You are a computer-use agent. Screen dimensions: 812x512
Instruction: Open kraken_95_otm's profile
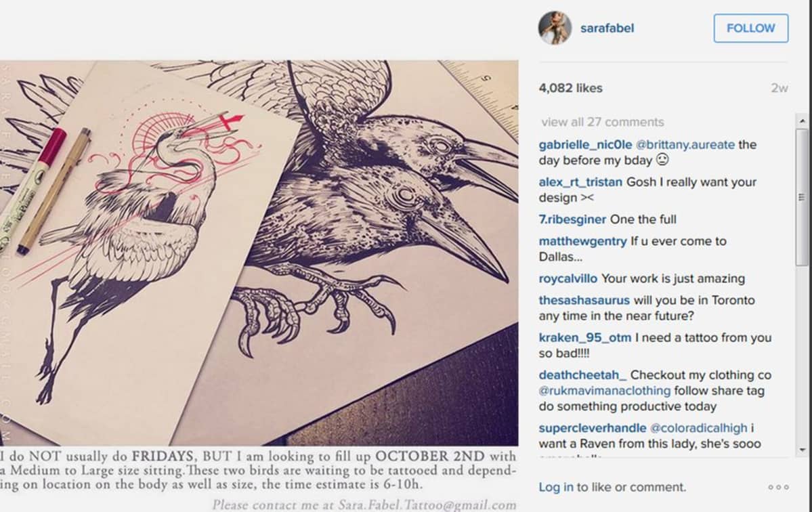click(584, 337)
